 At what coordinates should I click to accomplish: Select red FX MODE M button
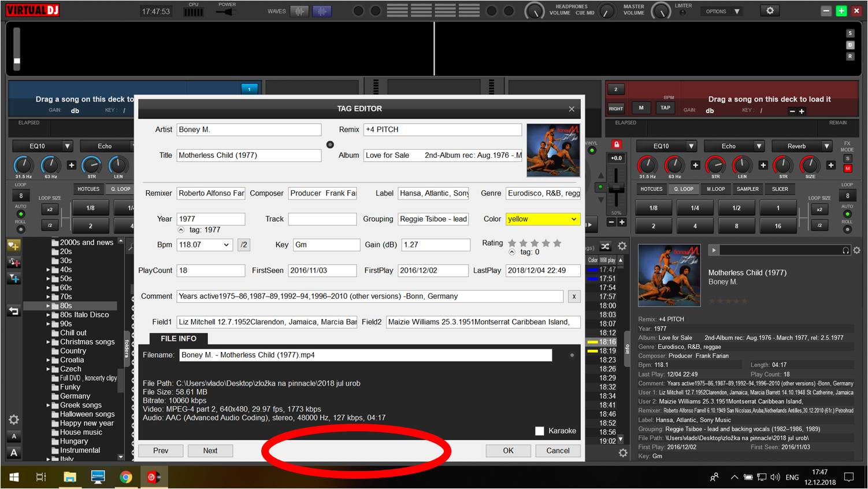point(848,169)
